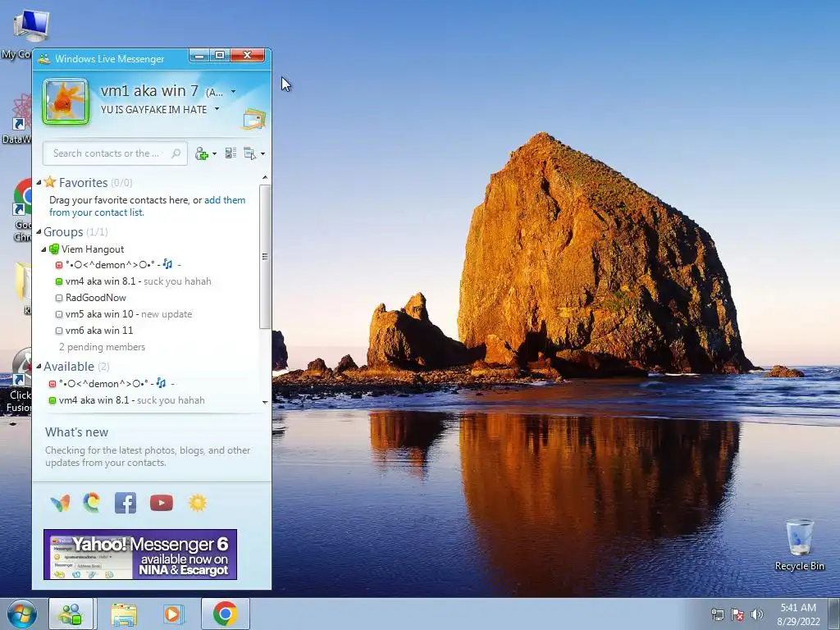Image resolution: width=840 pixels, height=630 pixels.
Task: Open the YouTube icon tab
Action: click(x=162, y=503)
